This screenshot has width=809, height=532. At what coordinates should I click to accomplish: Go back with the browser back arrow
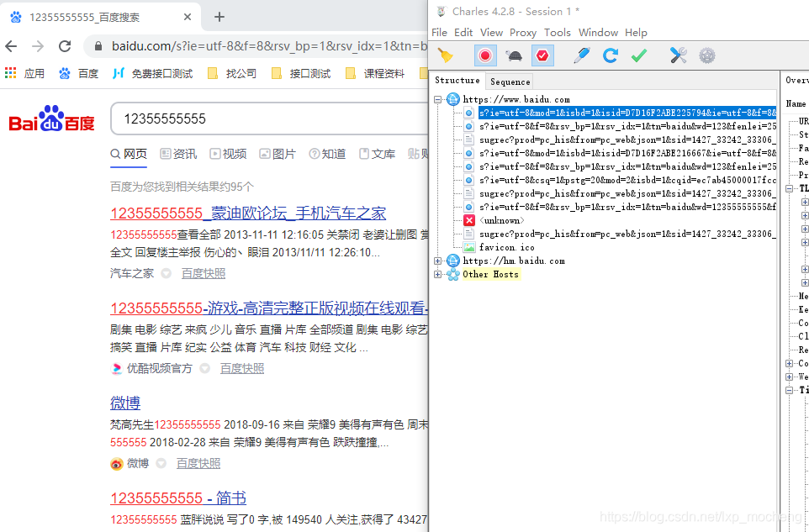pos(11,46)
